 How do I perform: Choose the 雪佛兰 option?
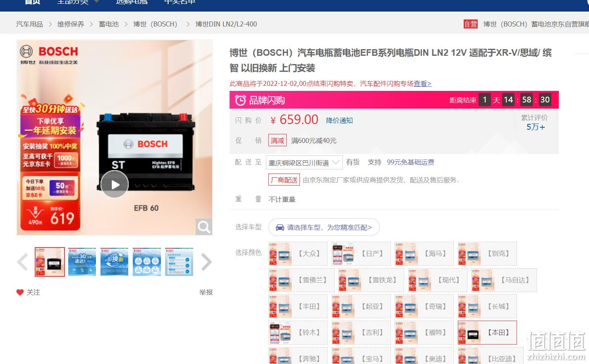tap(301, 280)
